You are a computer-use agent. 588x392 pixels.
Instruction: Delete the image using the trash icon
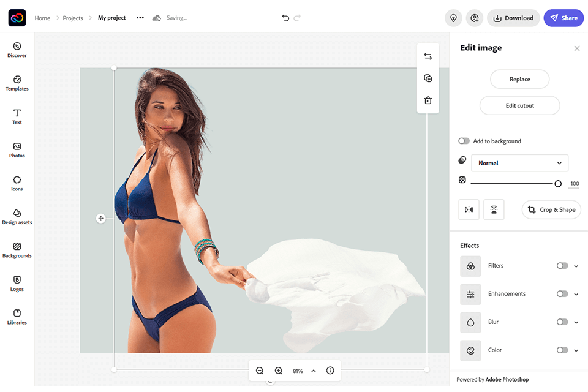(x=428, y=100)
